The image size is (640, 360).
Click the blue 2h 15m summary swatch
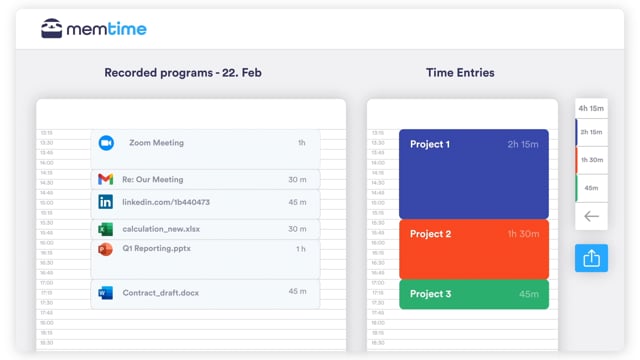pos(591,132)
